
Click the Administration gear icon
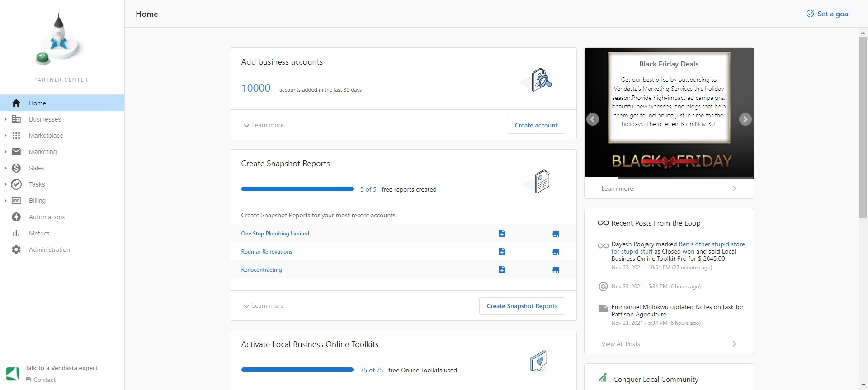tap(16, 249)
